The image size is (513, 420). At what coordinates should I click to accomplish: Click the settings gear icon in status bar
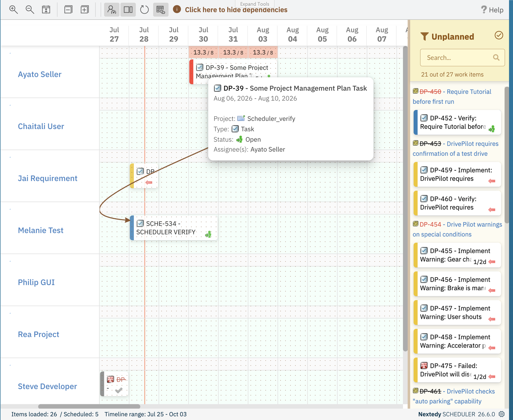coord(502,414)
